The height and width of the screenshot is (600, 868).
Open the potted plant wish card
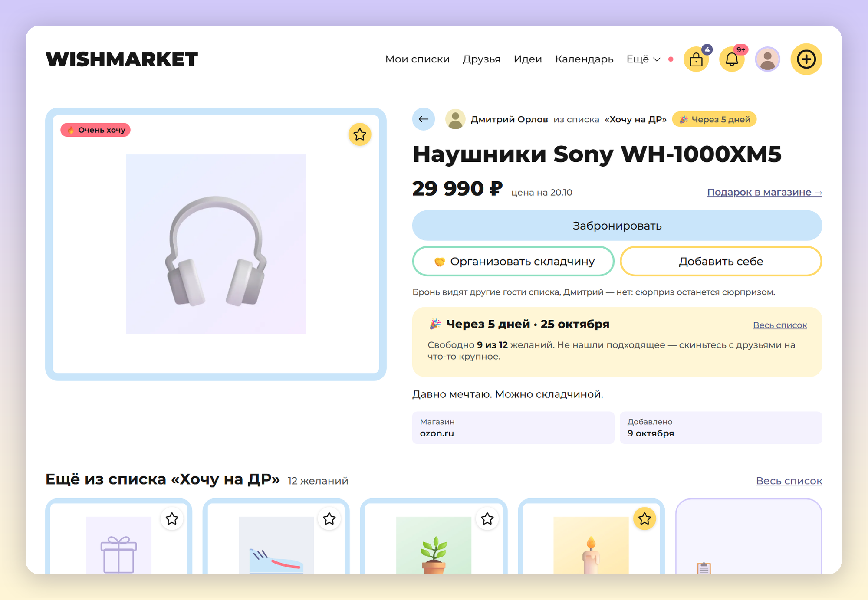(x=434, y=537)
